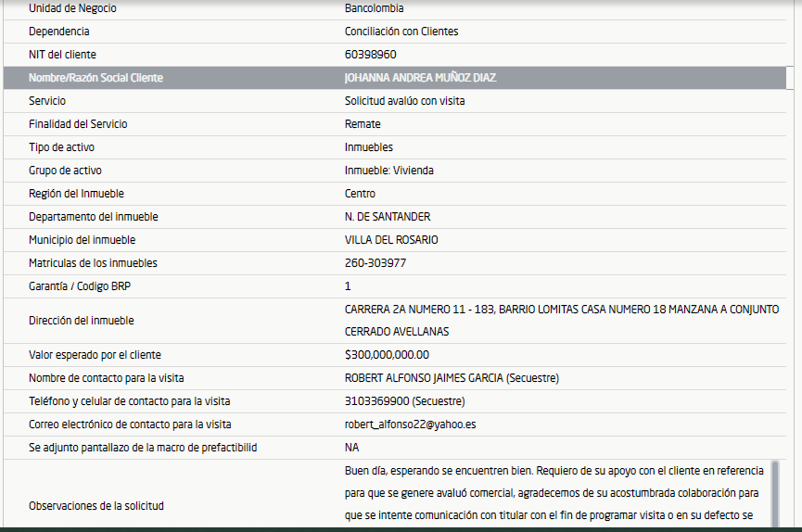Click the Centro region value
This screenshot has width=802, height=532.
pos(360,194)
